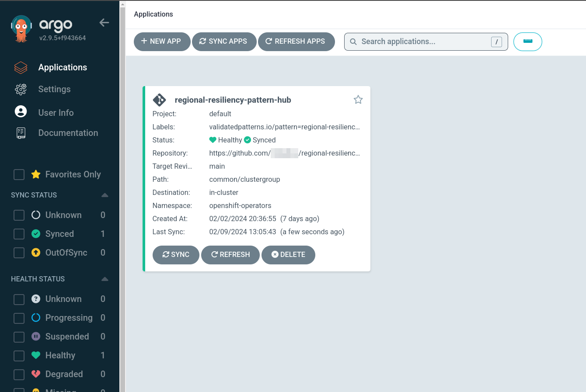Toggle the Favorites Only checkbox
Screen dimensions: 586x392
pos(19,175)
